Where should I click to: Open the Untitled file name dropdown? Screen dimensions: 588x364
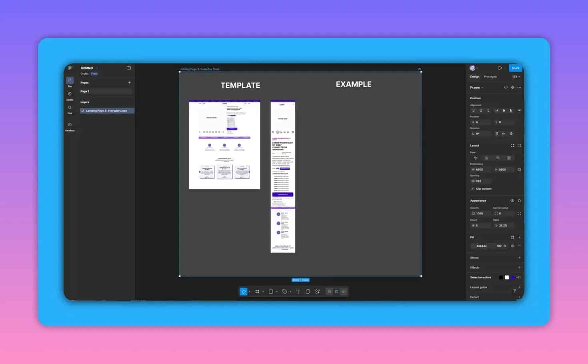pos(97,68)
